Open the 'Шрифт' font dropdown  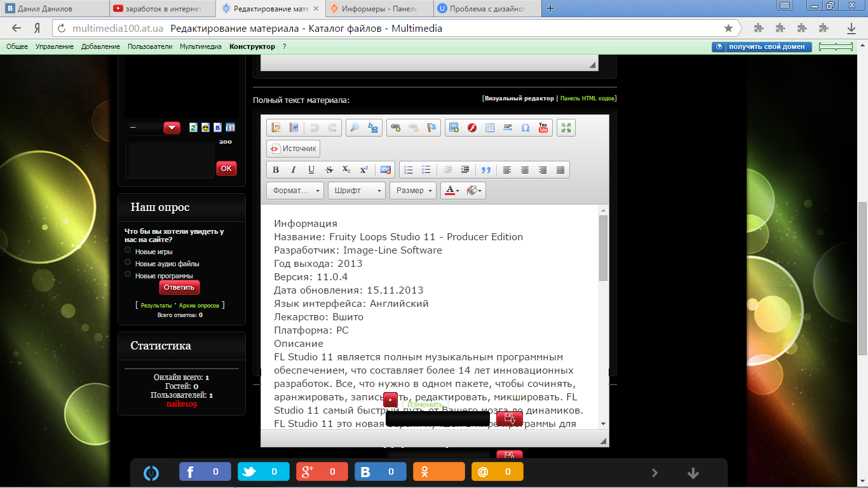356,191
